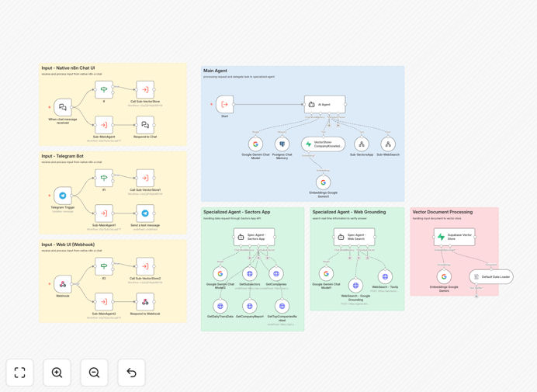Click the Start node's output connector
Image resolution: width=537 pixels, height=392 pixels.
pyautogui.click(x=234, y=104)
